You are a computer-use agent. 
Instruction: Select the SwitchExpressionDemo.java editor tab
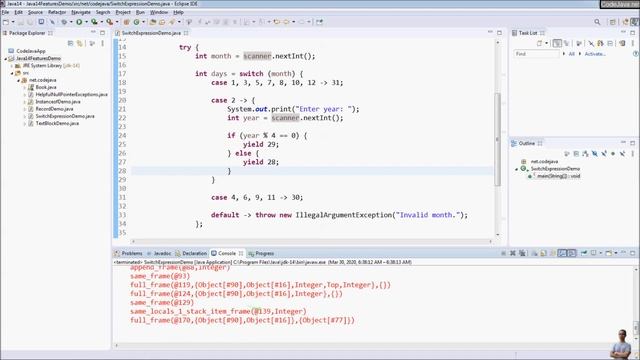(x=151, y=33)
